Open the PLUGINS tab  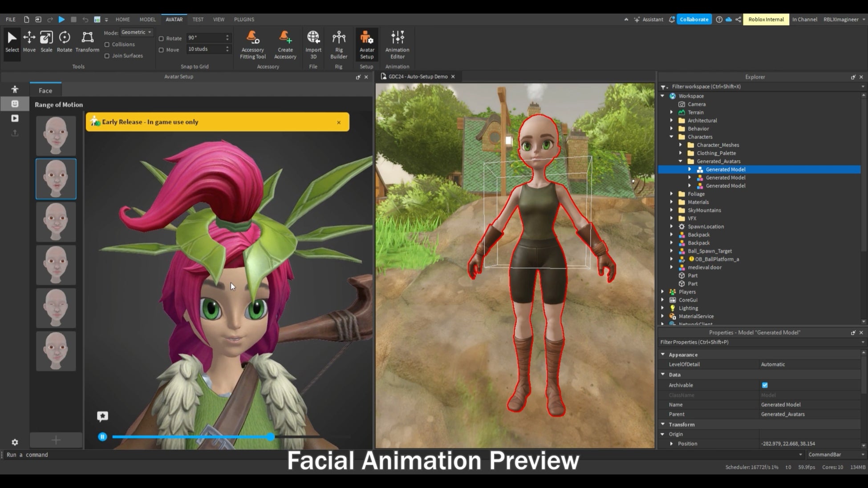tap(244, 20)
